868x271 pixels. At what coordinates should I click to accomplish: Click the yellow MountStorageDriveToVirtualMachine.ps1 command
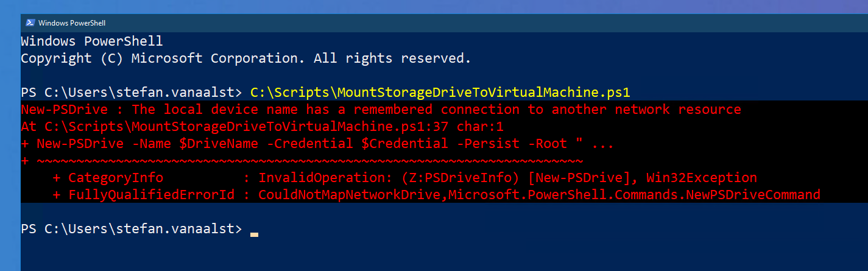tap(440, 93)
